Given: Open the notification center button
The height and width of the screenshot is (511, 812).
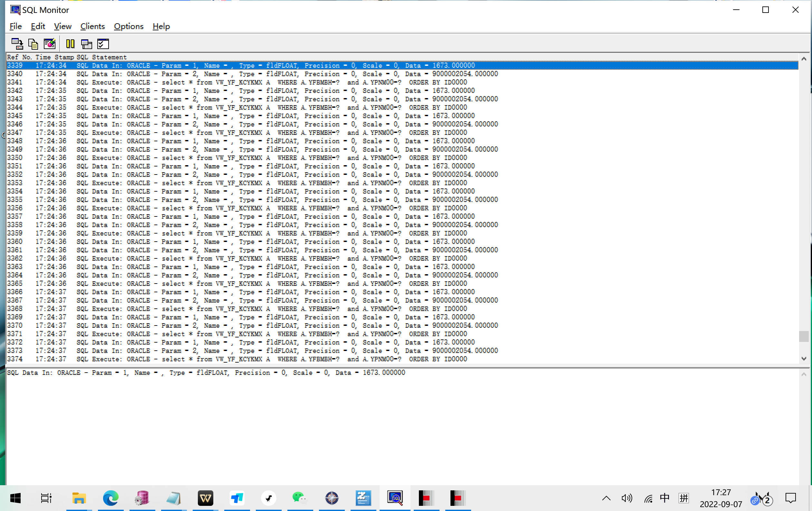Looking at the screenshot, I should [790, 498].
